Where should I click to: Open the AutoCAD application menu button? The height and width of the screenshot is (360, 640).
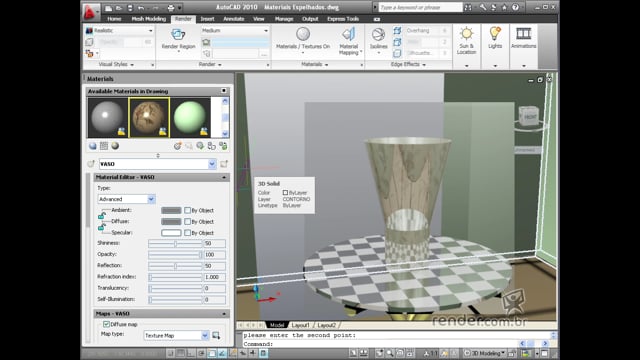pos(90,12)
